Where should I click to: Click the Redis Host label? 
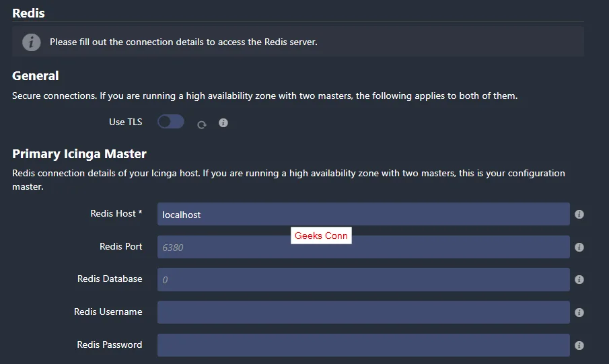tap(116, 213)
